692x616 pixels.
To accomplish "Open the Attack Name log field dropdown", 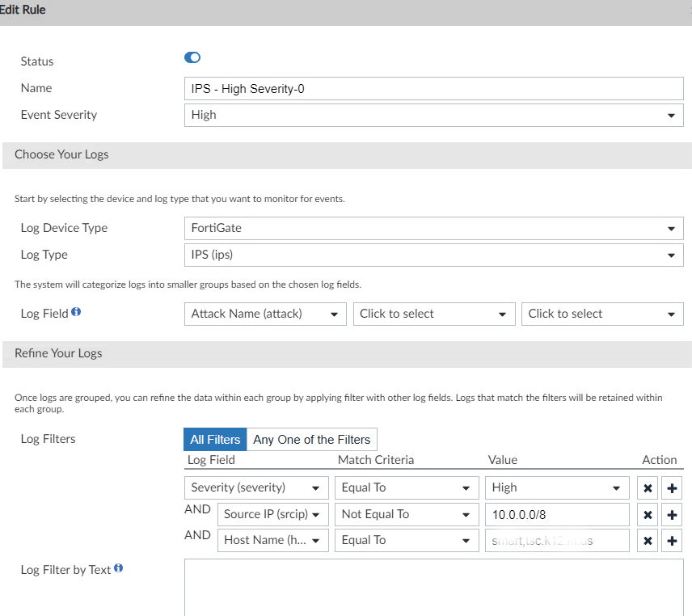I will 265,314.
